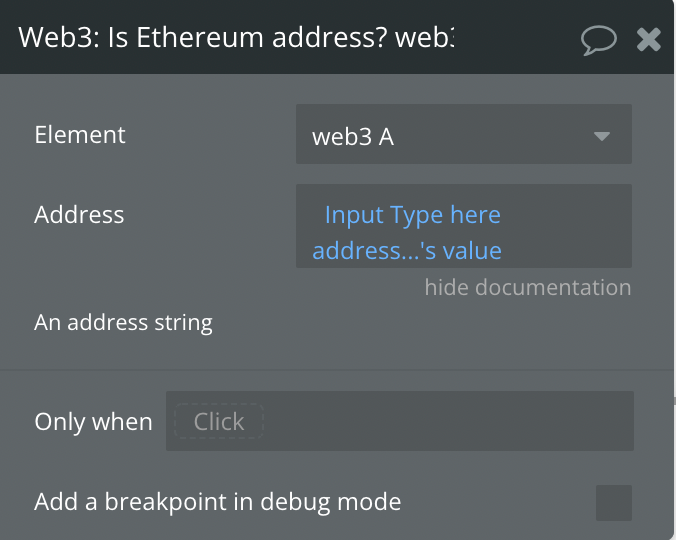The image size is (676, 540).
Task: Click the hide documentation link
Action: click(x=528, y=287)
